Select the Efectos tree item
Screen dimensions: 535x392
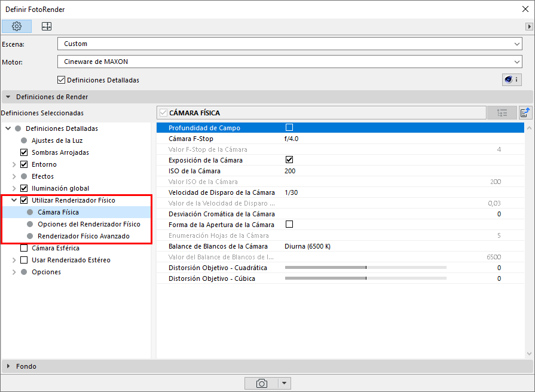pyautogui.click(x=42, y=176)
